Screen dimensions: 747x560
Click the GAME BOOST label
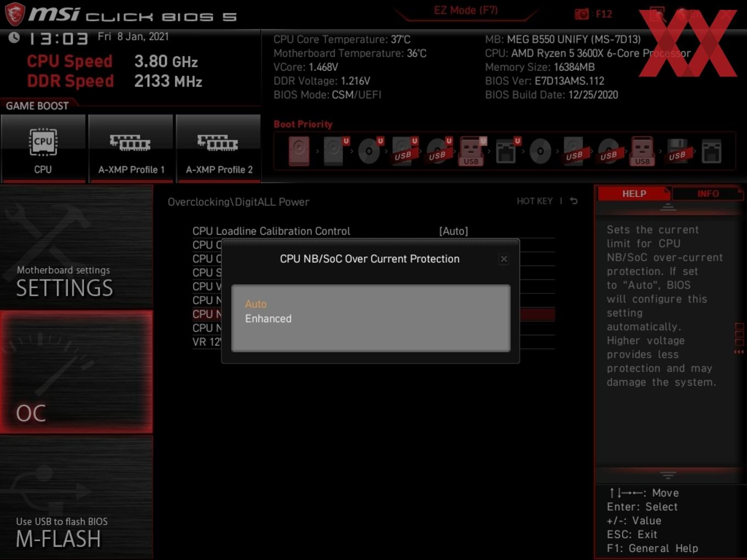click(x=37, y=106)
